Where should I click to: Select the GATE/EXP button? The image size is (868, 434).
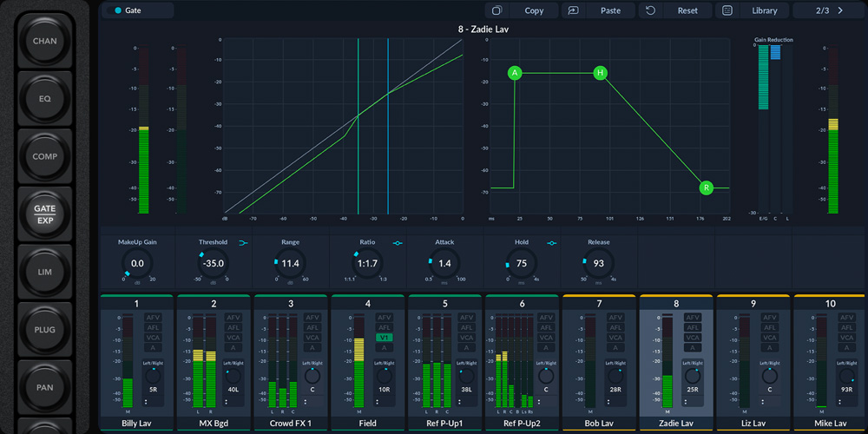(x=45, y=214)
